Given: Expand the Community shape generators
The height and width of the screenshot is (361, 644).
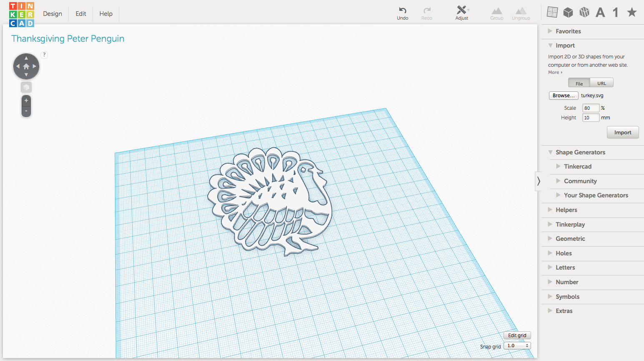Looking at the screenshot, I should click(580, 181).
